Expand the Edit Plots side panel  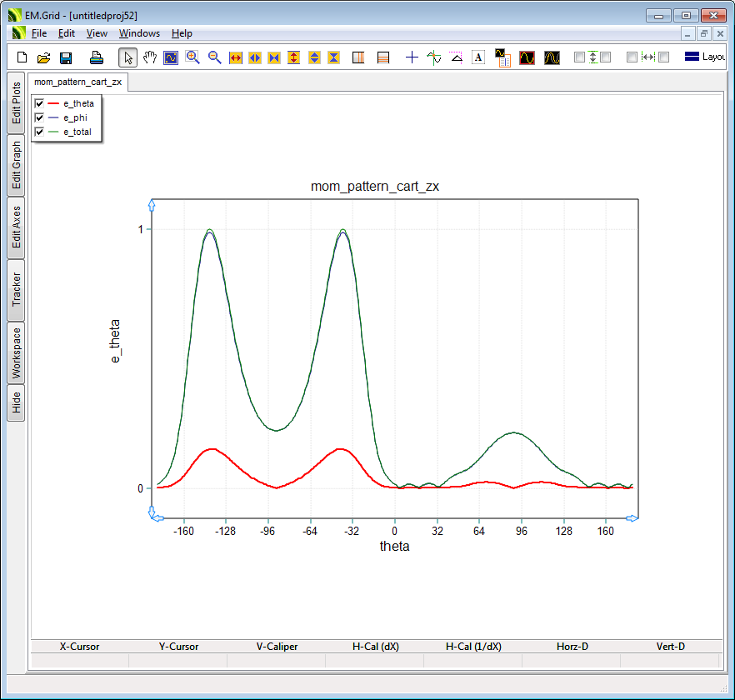click(x=16, y=103)
